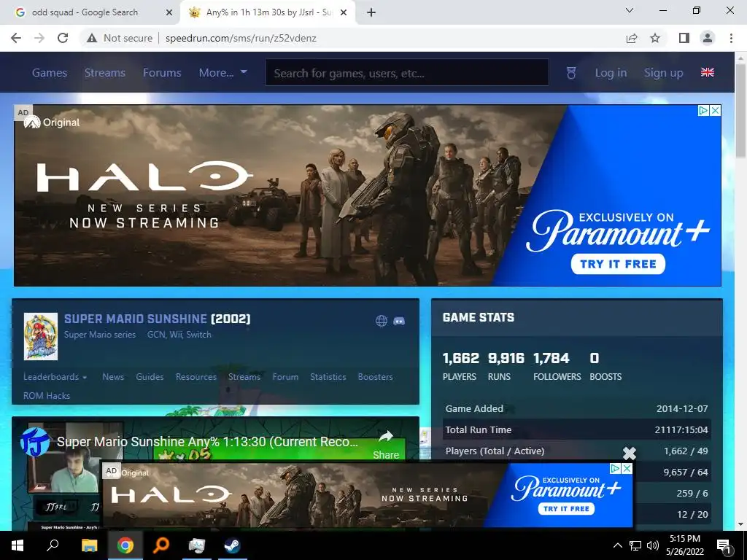Open the game Discord icon
Screen dimensions: 747x560
tap(399, 321)
